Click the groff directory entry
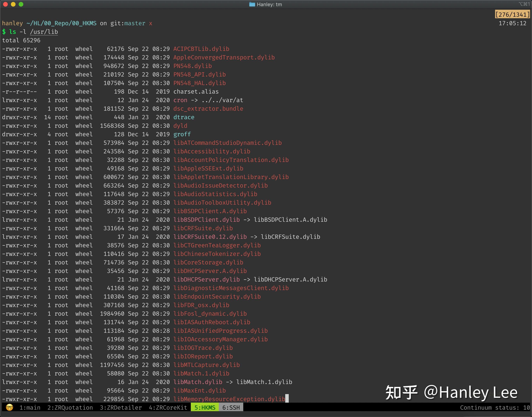 tap(182, 134)
